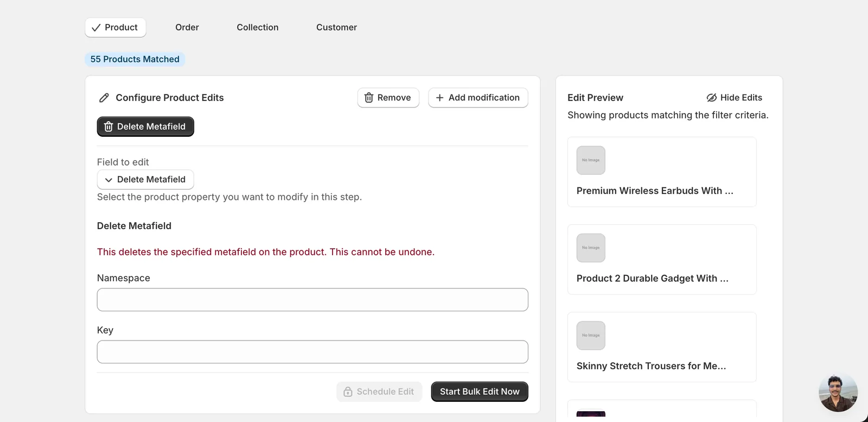Viewport: 868px width, 422px height.
Task: Open the Order tab
Action: (x=187, y=28)
